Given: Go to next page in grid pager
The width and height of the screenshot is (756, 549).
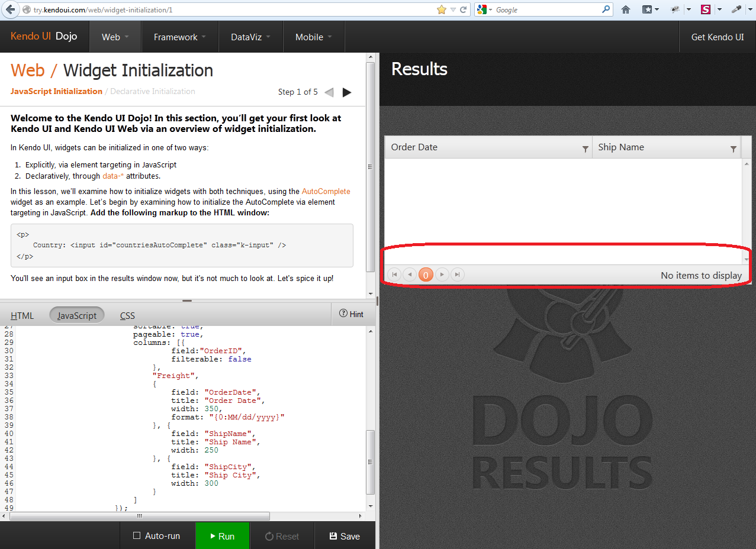Looking at the screenshot, I should (442, 274).
